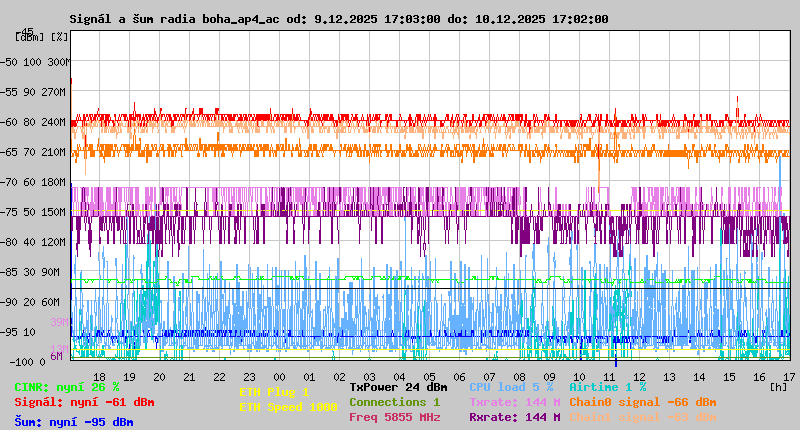
Task: Click the '-80 40 120M' y-axis label
Action: click(33, 242)
